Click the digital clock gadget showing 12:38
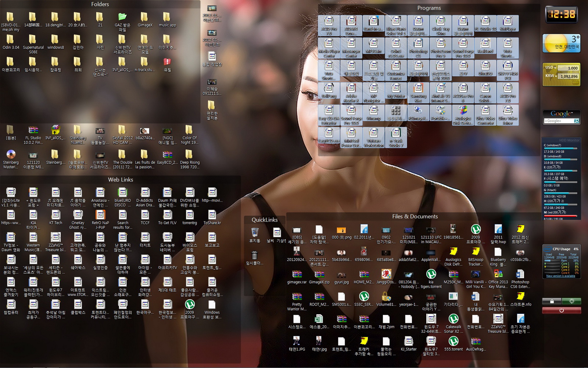The image size is (588, 368). pos(561,14)
